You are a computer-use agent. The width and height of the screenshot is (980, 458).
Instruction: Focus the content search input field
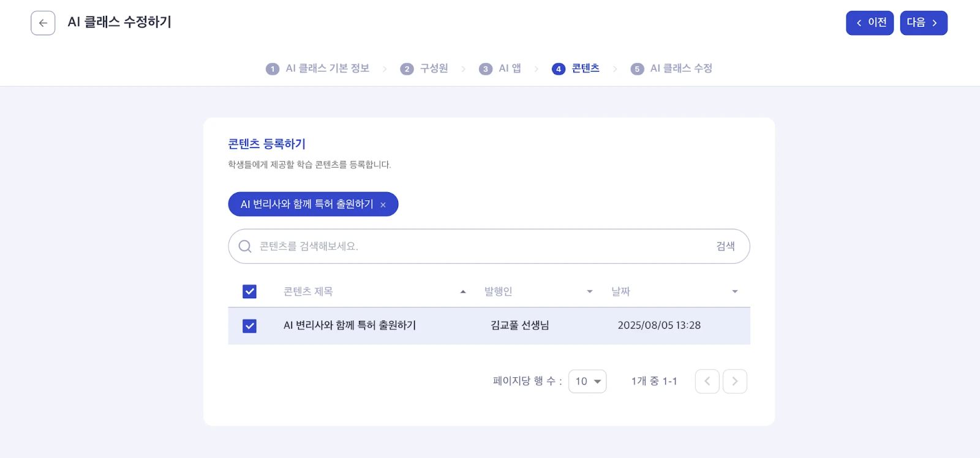478,246
